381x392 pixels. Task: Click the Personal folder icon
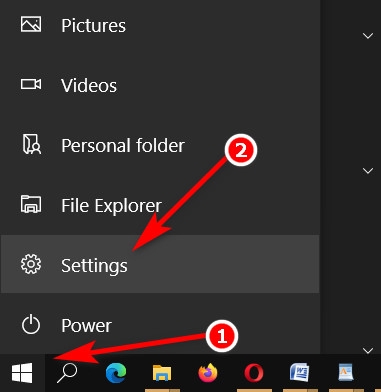[x=31, y=144]
